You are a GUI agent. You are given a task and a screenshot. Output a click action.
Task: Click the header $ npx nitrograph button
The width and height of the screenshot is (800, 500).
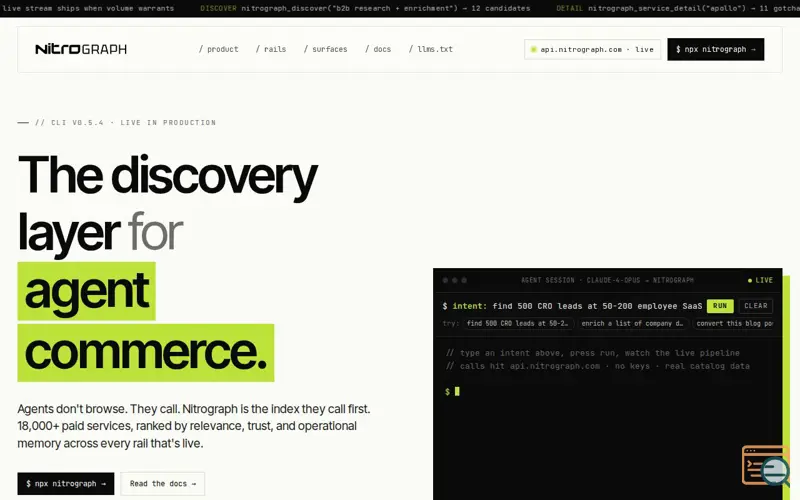[716, 49]
